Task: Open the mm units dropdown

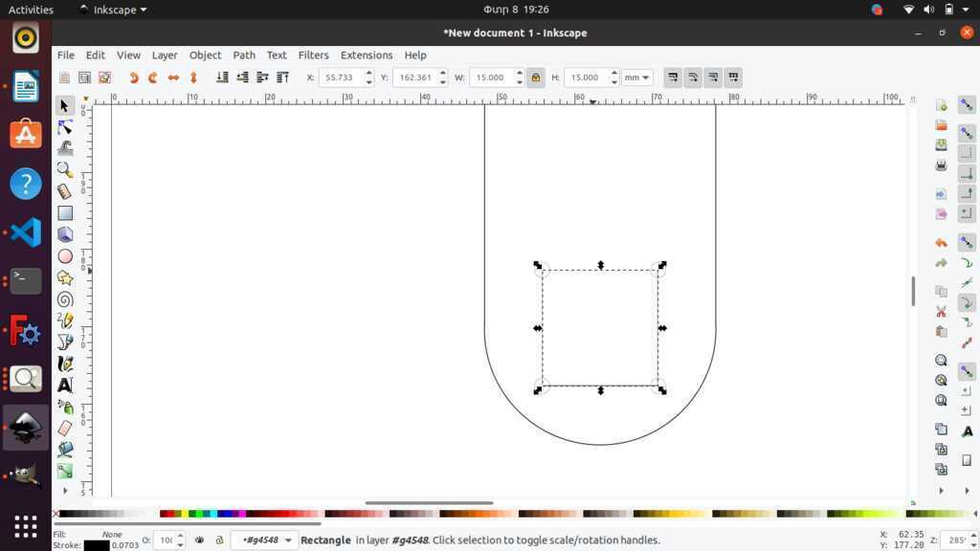Action: coord(636,77)
